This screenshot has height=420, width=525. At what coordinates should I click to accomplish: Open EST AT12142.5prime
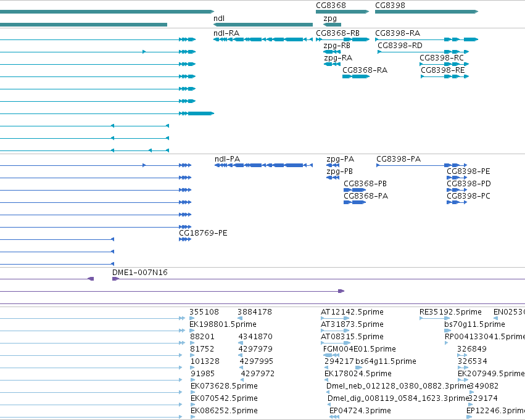[352, 312]
